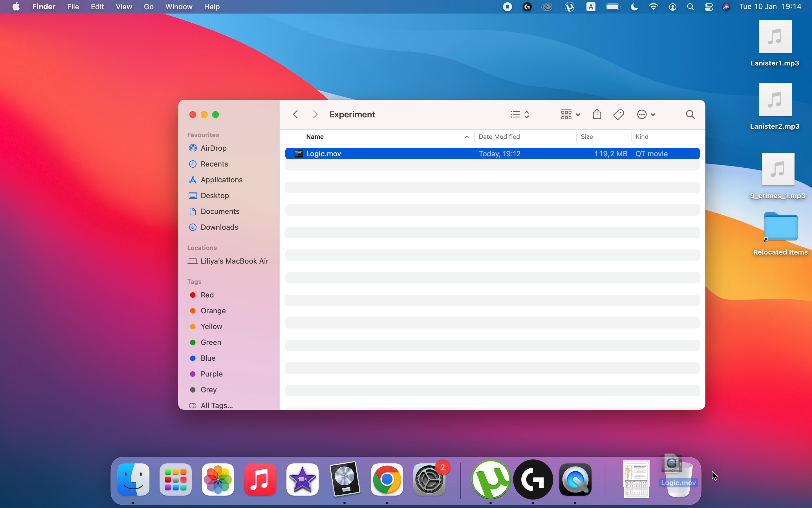812x508 pixels.
Task: Open the Group By dropdown
Action: 570,115
